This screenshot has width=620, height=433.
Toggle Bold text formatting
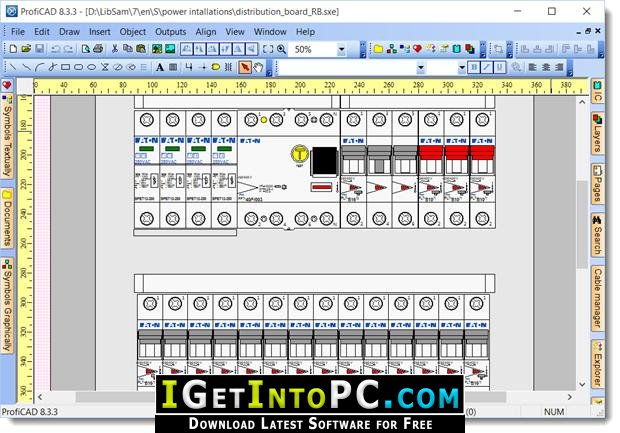(473, 68)
